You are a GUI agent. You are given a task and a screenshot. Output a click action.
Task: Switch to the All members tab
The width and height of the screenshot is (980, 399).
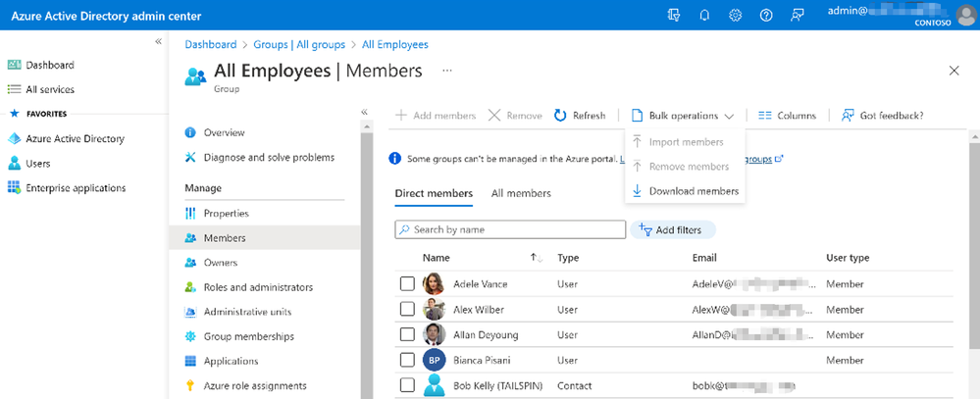click(521, 193)
